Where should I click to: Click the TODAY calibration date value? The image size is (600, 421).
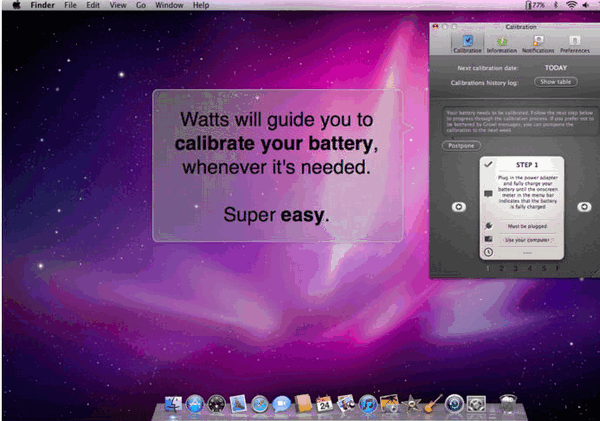[556, 68]
